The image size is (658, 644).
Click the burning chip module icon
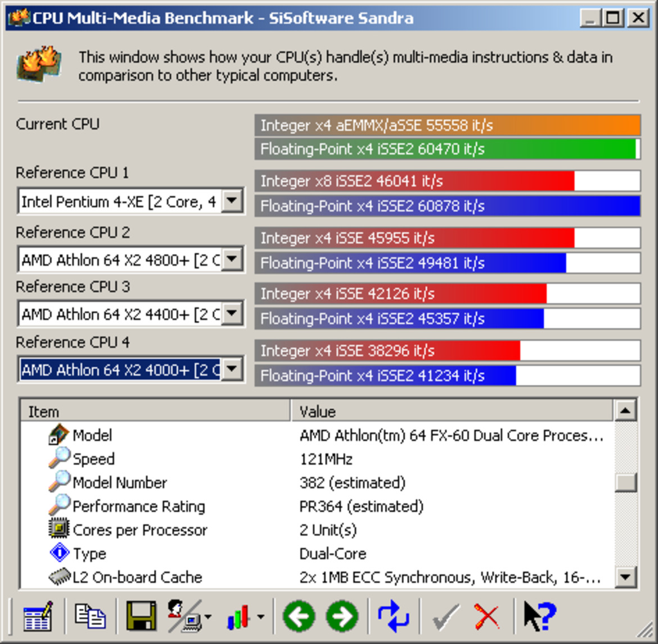click(39, 64)
